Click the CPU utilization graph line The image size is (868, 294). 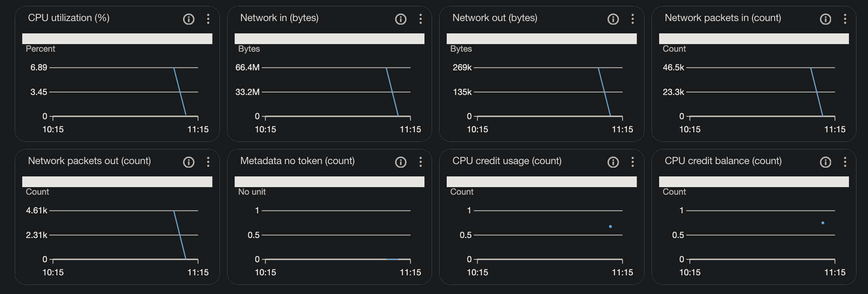180,92
